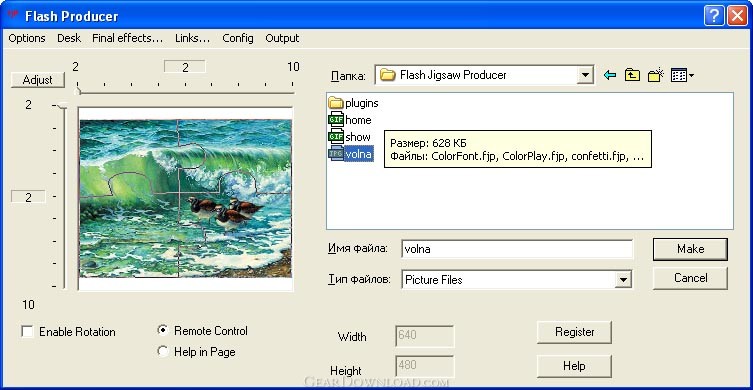Expand the Папка folder dropdown arrow
Screen dimensions: 753x390
coord(584,75)
